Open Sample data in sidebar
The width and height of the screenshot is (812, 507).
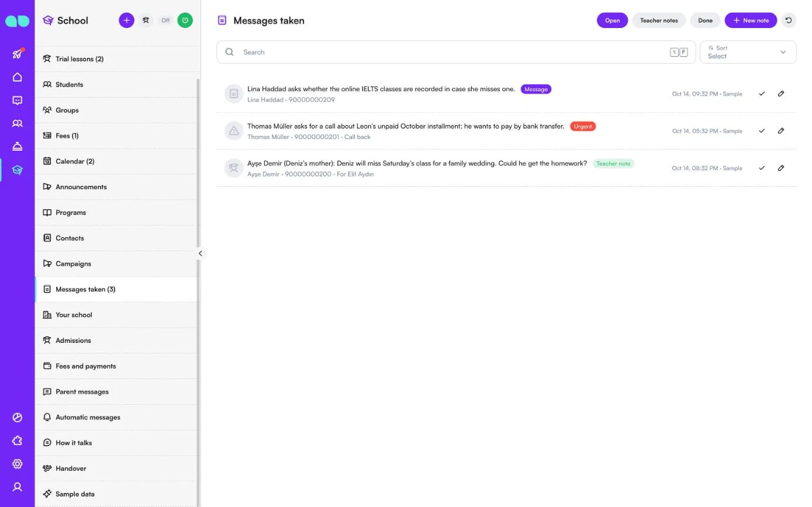click(x=118, y=494)
